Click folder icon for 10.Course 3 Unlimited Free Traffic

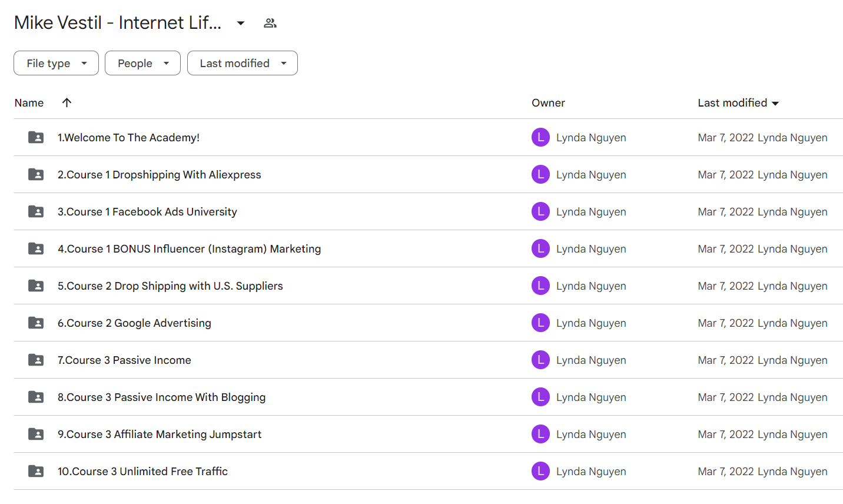[x=36, y=471]
